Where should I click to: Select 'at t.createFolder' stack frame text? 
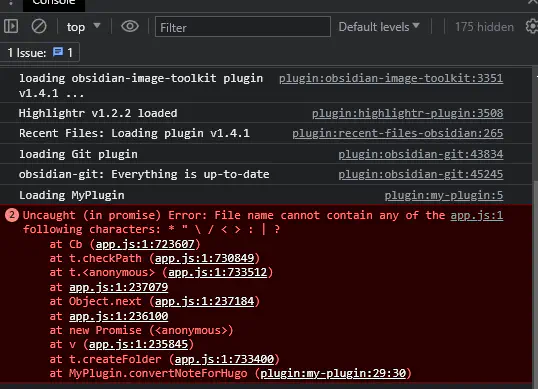105,359
